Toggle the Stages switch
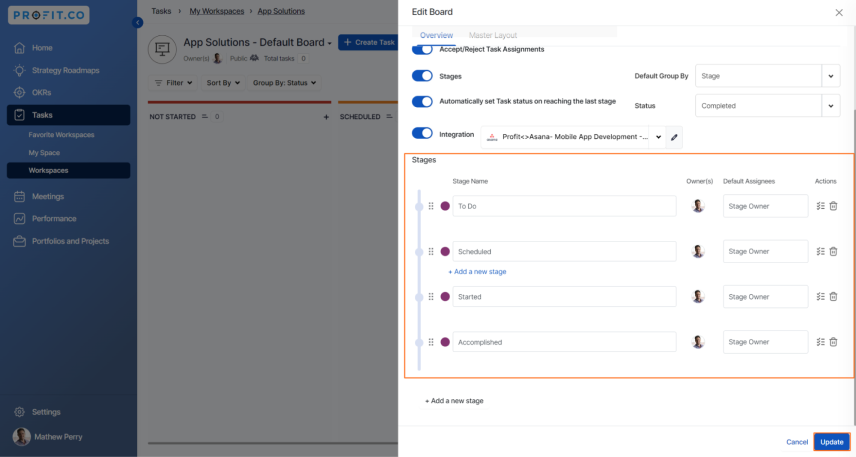 coord(422,76)
